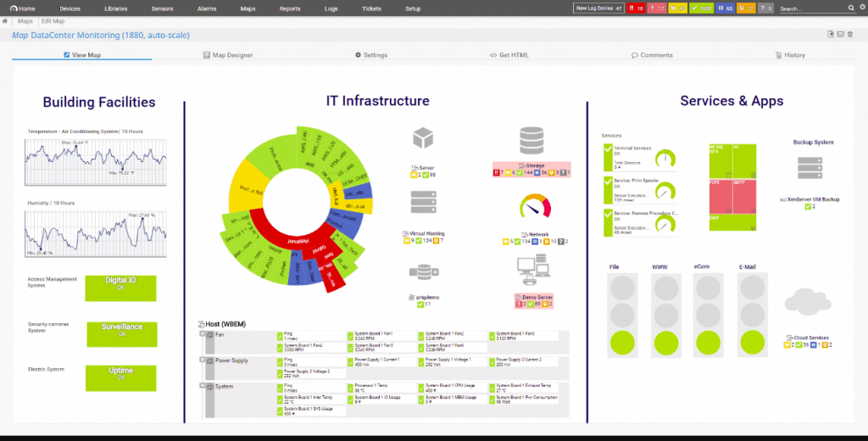Click System Board 1 Exhaust Temp sensor
The image size is (868, 441).
pos(524,388)
